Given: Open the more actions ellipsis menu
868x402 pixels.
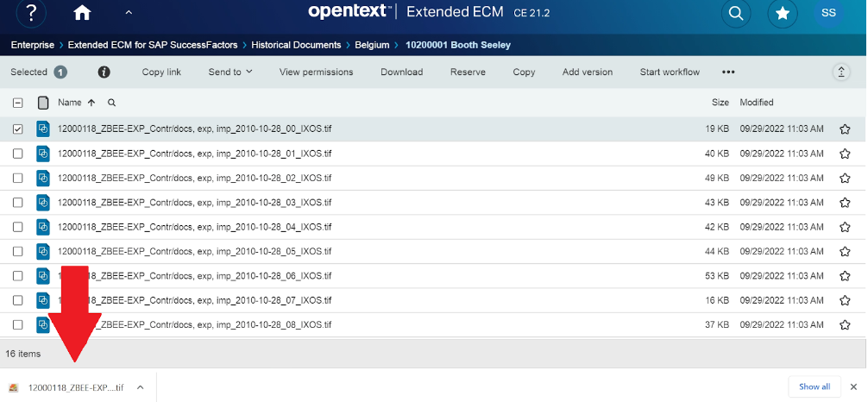Looking at the screenshot, I should tap(728, 72).
